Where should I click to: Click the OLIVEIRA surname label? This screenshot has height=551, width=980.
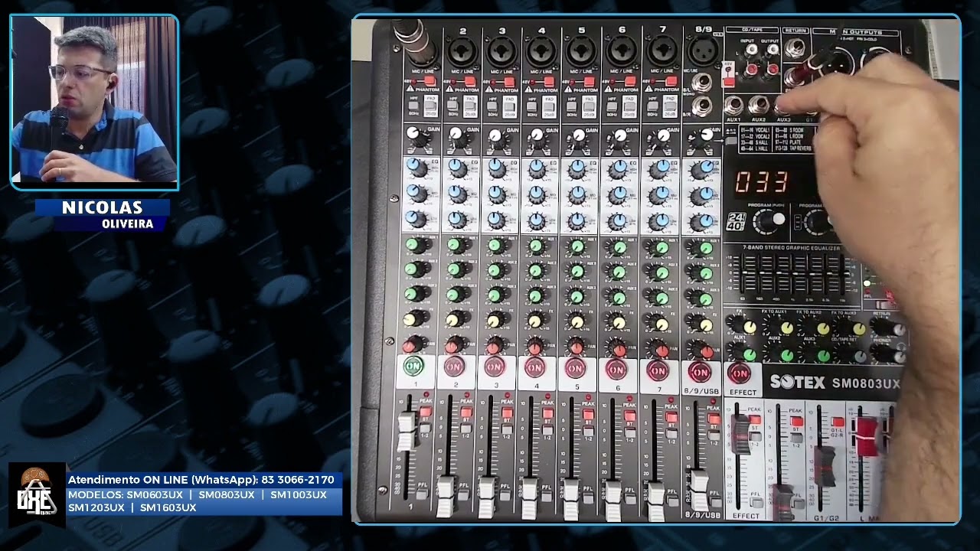pos(128,224)
